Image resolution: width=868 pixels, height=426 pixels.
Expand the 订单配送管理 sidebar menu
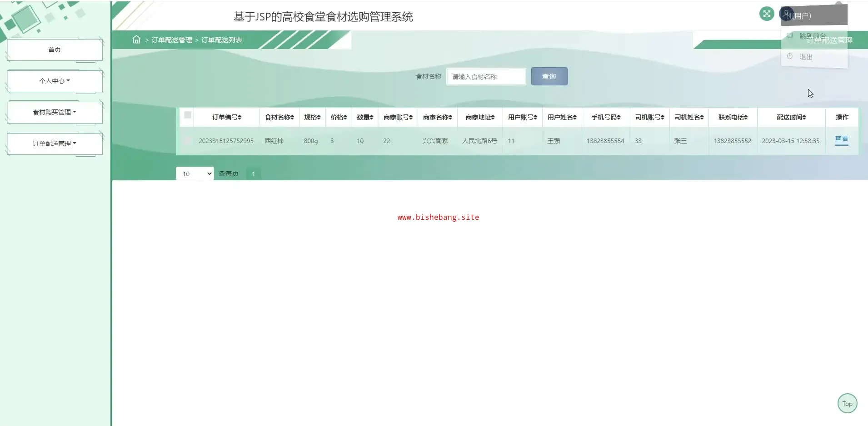pos(55,144)
